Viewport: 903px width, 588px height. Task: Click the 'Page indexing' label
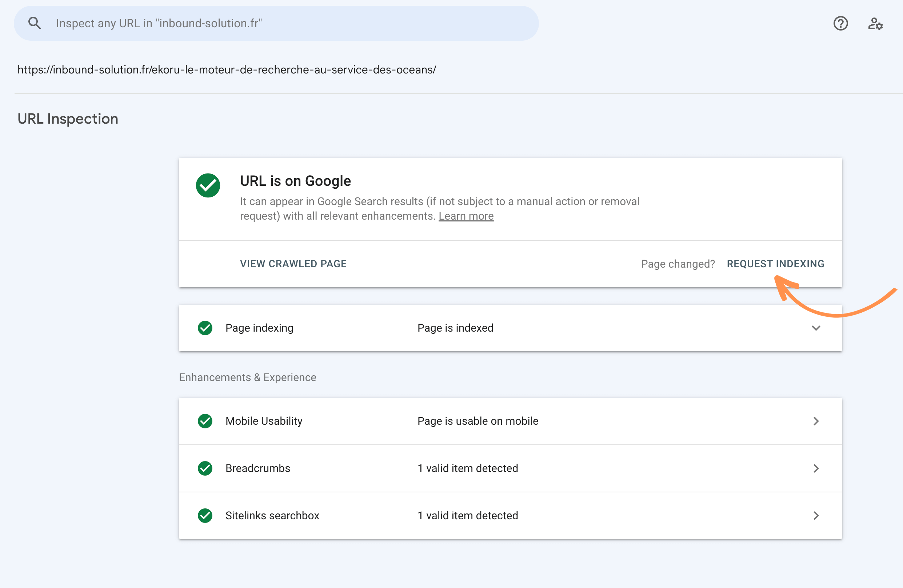pos(259,328)
